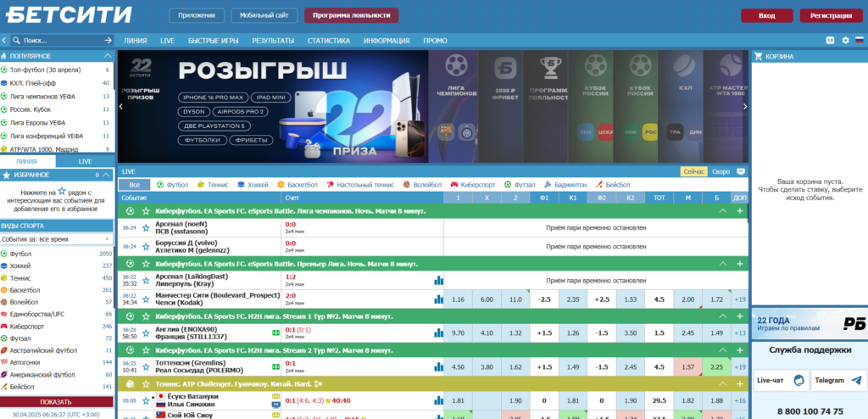Viewport: 868px width, 419px height.
Task: Select odds 1.16 for Манчестер Сити win
Action: (x=458, y=299)
